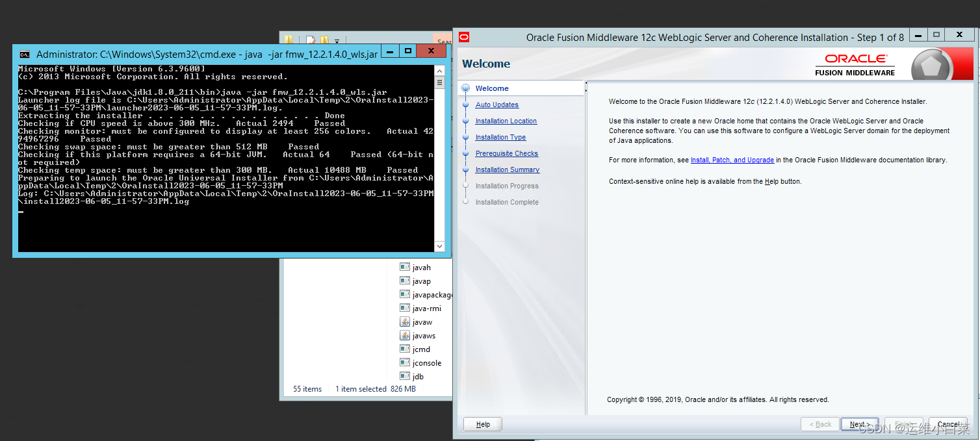The image size is (980, 441).
Task: Go to the Prerequisite Checks step
Action: [506, 153]
